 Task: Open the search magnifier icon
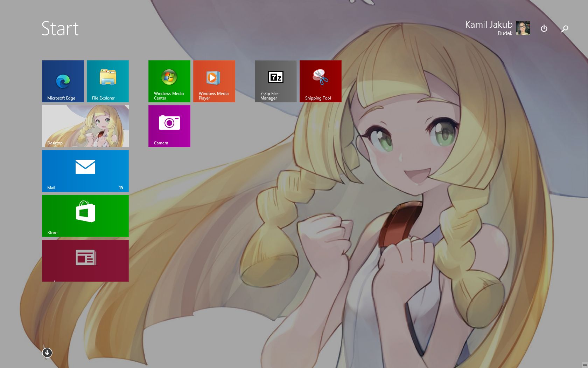pos(565,29)
